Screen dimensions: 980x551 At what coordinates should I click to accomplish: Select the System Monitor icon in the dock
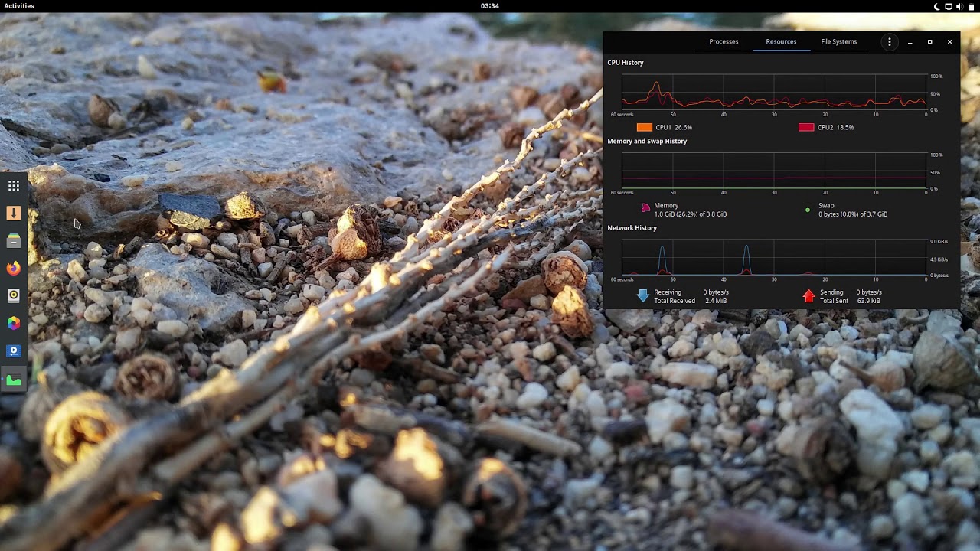click(14, 379)
